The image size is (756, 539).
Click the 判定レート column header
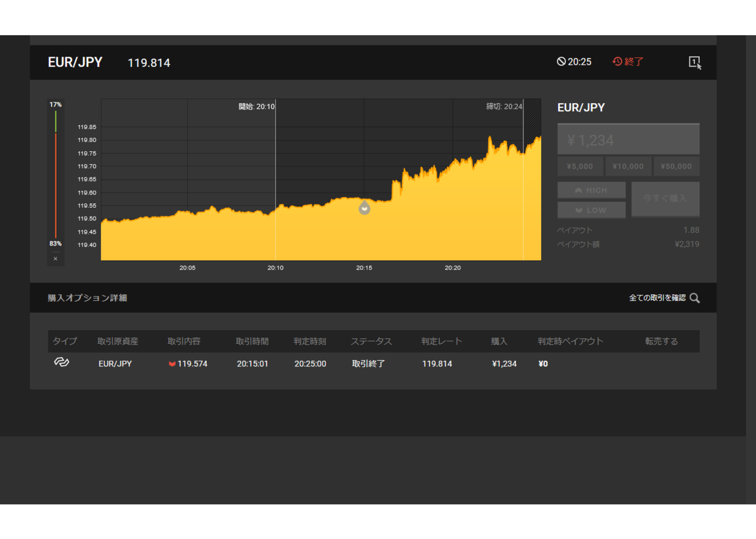(x=442, y=341)
